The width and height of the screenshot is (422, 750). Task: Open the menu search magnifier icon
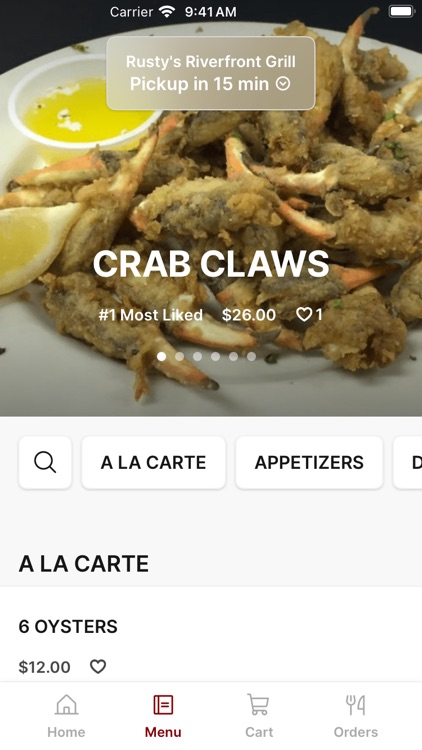pyautogui.click(x=45, y=462)
